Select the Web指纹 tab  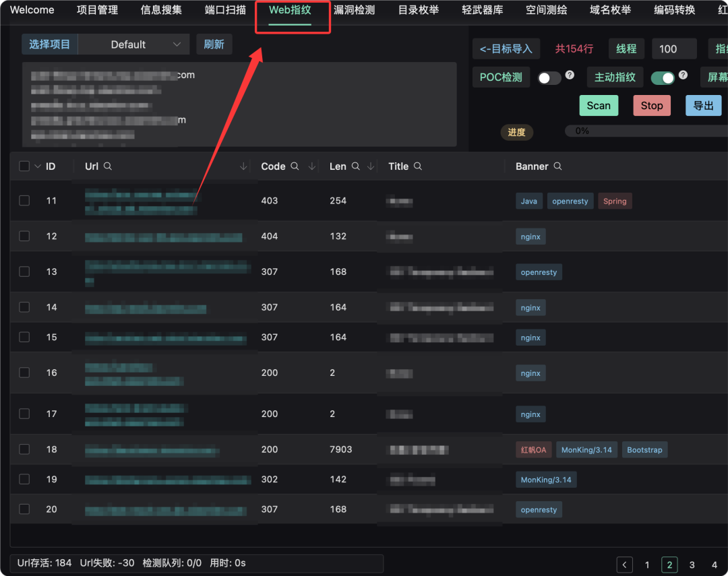290,9
